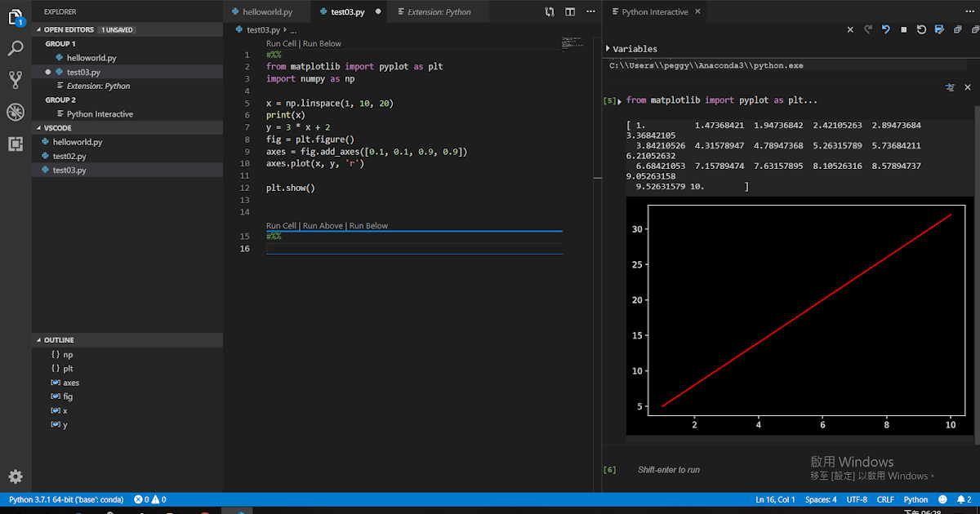The image size is (980, 514).
Task: Open test02.py in VSCODE folder
Action: click(x=127, y=156)
